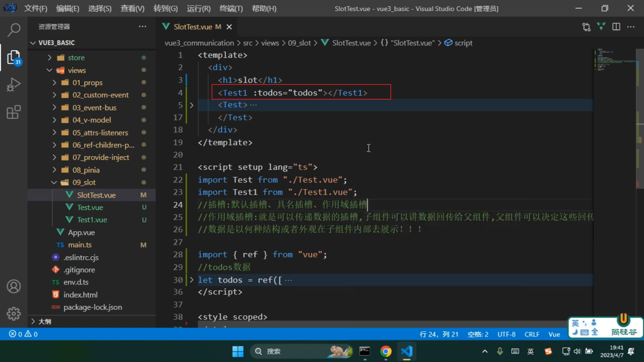Image resolution: width=644 pixels, height=362 pixels.
Task: Open package-lock.json file
Action: pos(93,307)
